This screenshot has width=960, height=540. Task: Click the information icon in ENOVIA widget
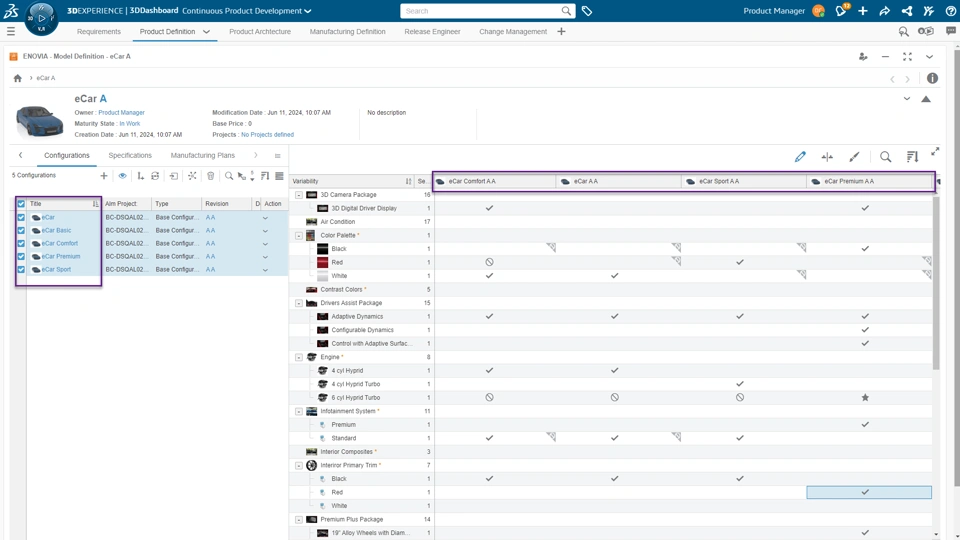point(932,78)
